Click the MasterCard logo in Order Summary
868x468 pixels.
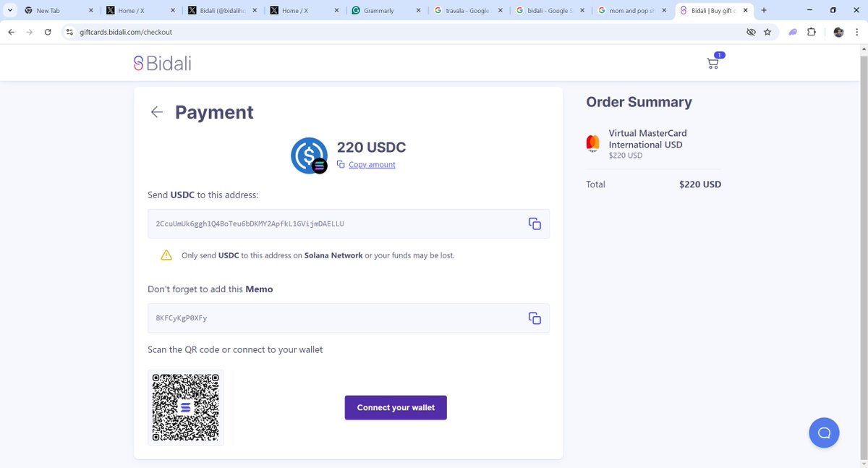point(593,143)
